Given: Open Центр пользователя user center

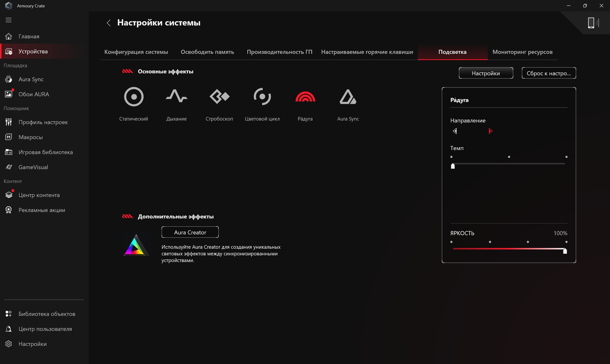Looking at the screenshot, I should pyautogui.click(x=44, y=329).
